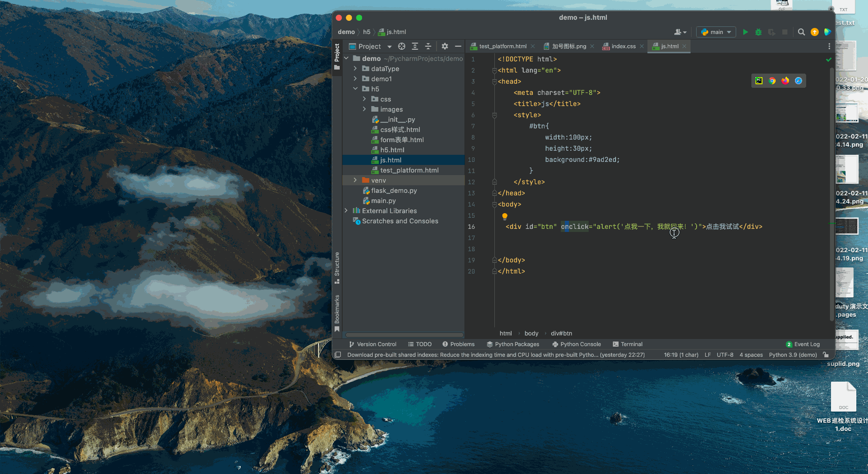Open the TODO tool window
The height and width of the screenshot is (474, 868).
pos(420,344)
